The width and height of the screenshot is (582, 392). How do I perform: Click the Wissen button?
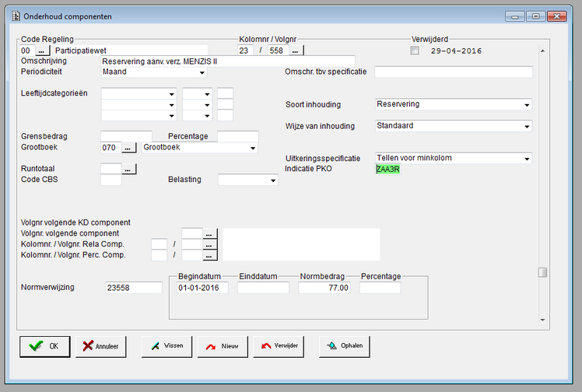coord(167,346)
